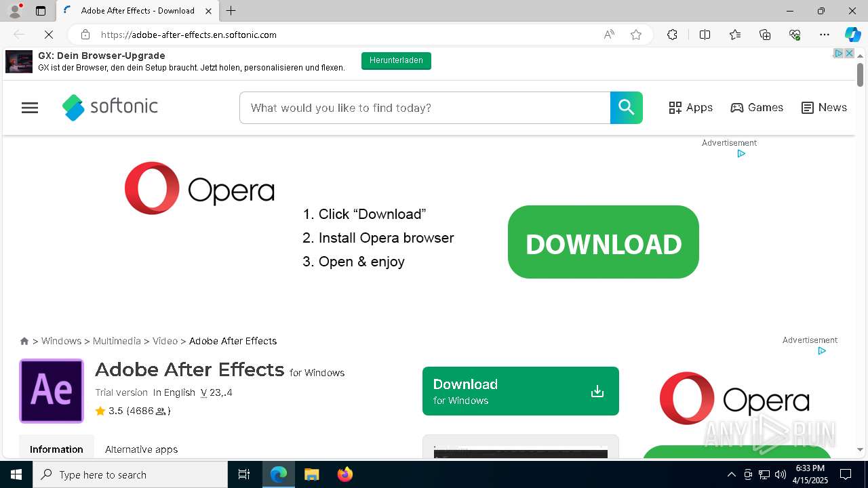Click the address bar URL
868x488 pixels.
pos(189,35)
